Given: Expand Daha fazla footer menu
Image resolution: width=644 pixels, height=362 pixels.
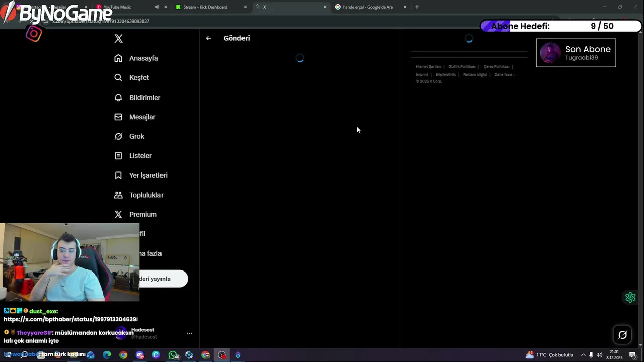Looking at the screenshot, I should 505,75.
